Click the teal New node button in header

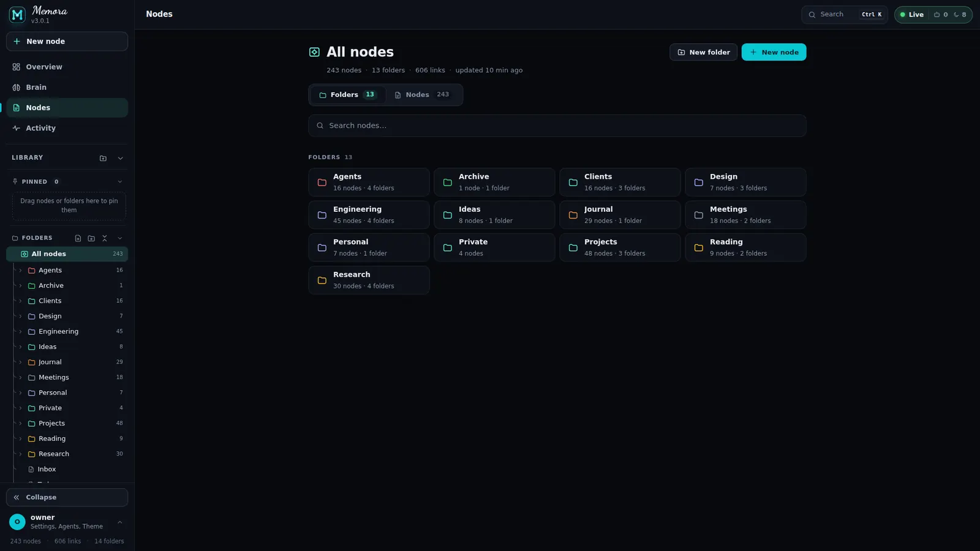click(x=774, y=52)
